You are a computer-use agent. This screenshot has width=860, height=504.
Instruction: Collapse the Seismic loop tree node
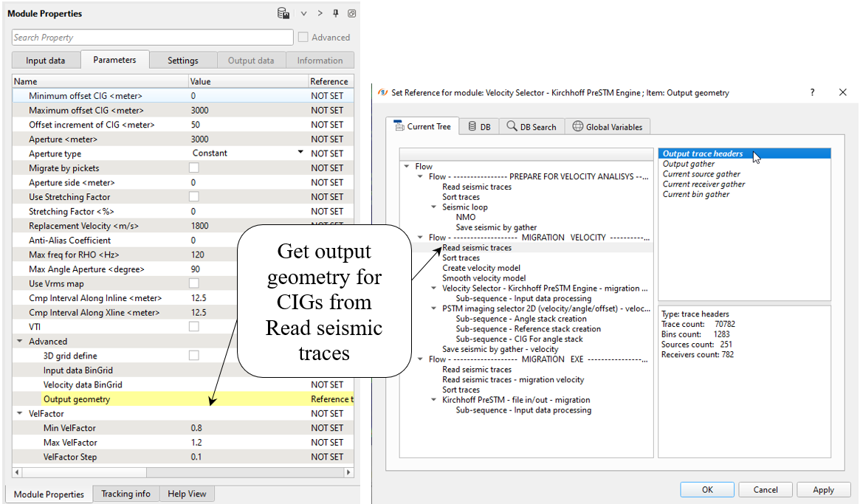(433, 207)
